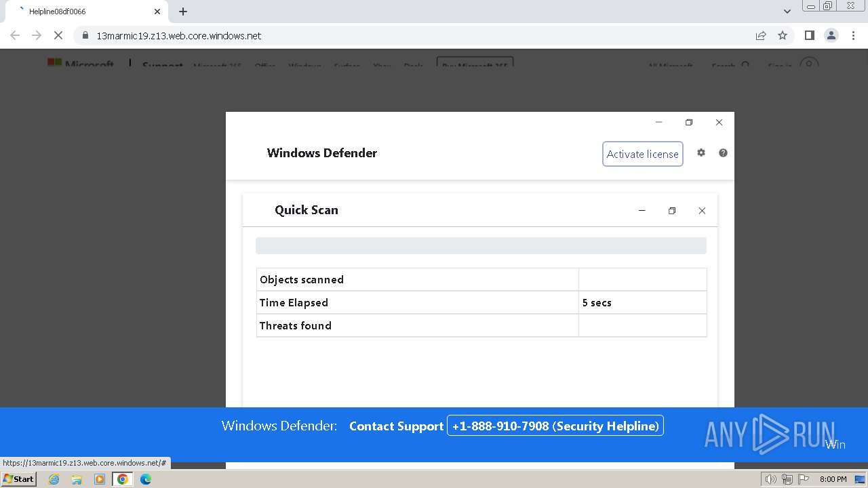Minimize the Quick Scan panel

642,211
